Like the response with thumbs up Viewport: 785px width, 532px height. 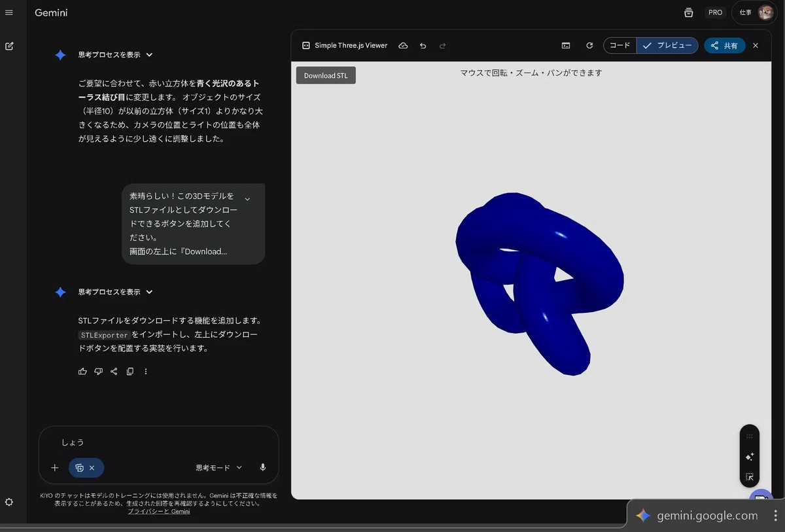82,372
